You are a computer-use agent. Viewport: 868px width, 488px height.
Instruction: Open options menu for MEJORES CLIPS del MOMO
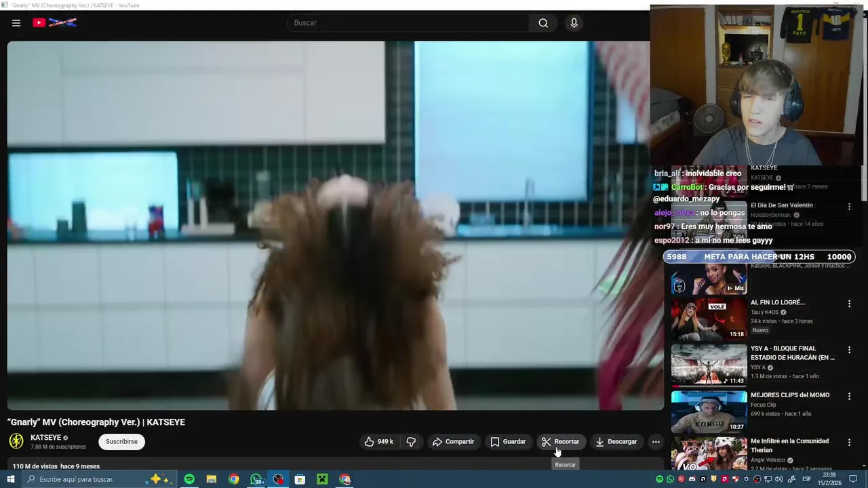849,396
